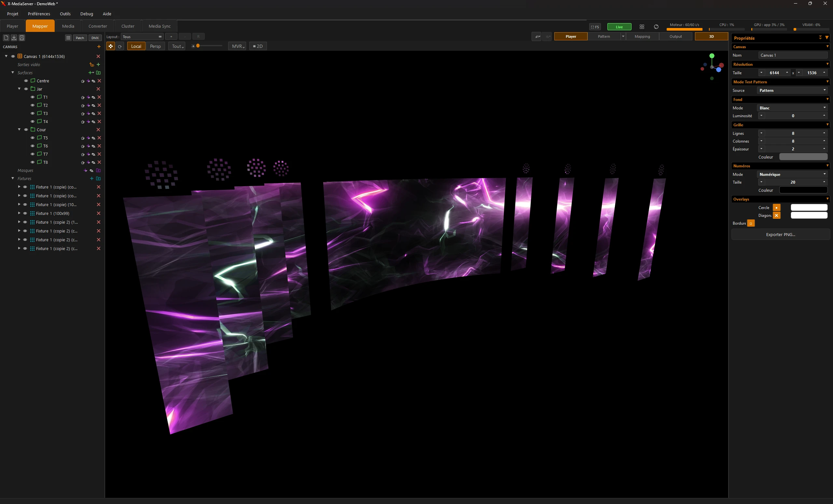Create a new surface folder icon
The width and height of the screenshot is (833, 504).
[x=98, y=73]
